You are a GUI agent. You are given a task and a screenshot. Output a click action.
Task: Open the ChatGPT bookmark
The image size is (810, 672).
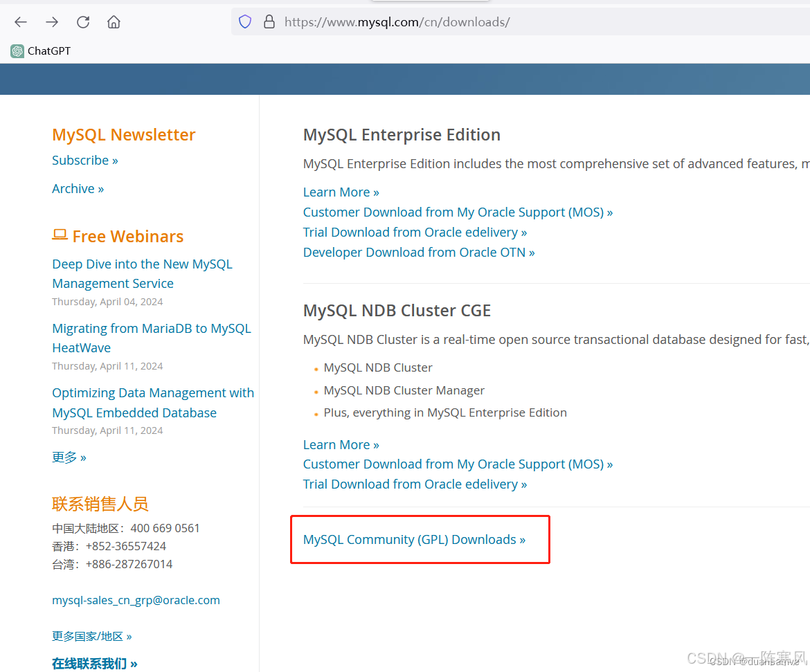[x=40, y=51]
